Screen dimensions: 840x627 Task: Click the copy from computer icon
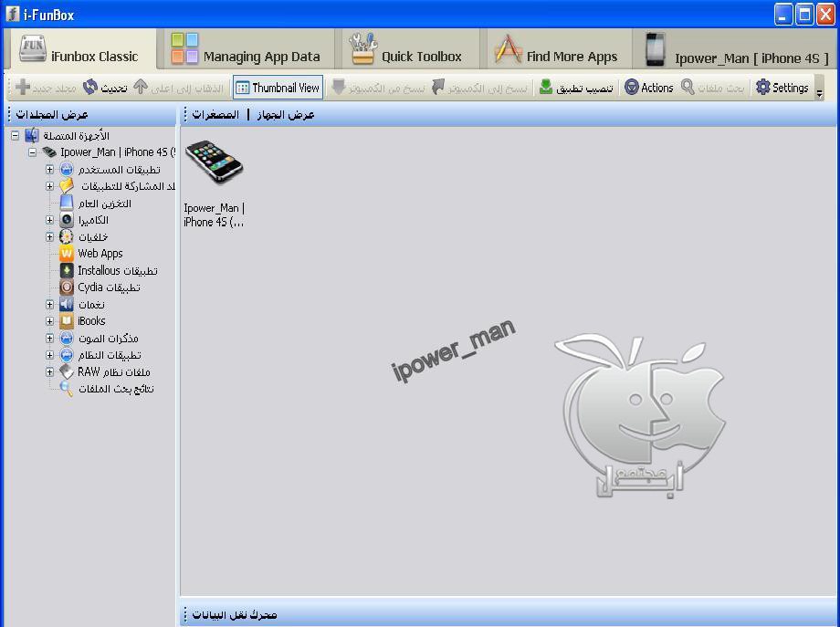point(338,87)
